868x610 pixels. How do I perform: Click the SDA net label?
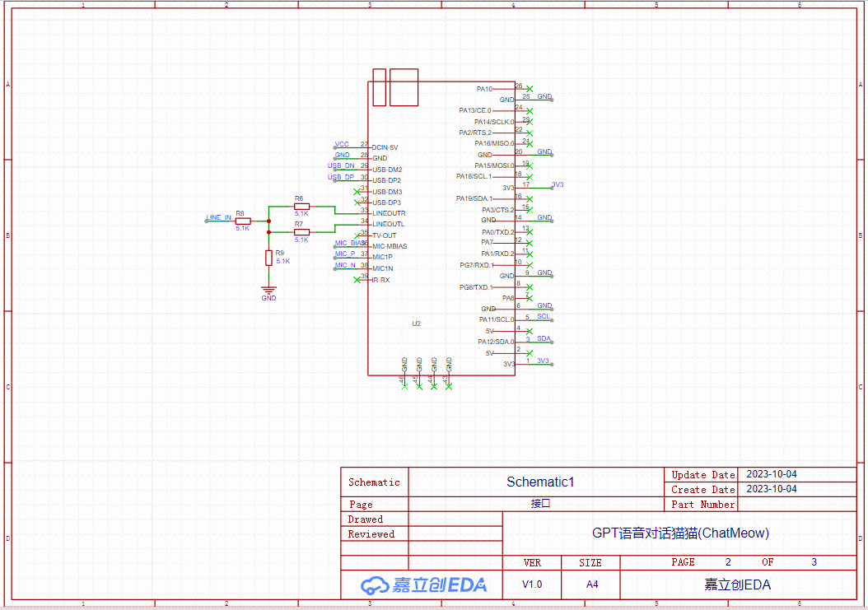[x=544, y=338]
